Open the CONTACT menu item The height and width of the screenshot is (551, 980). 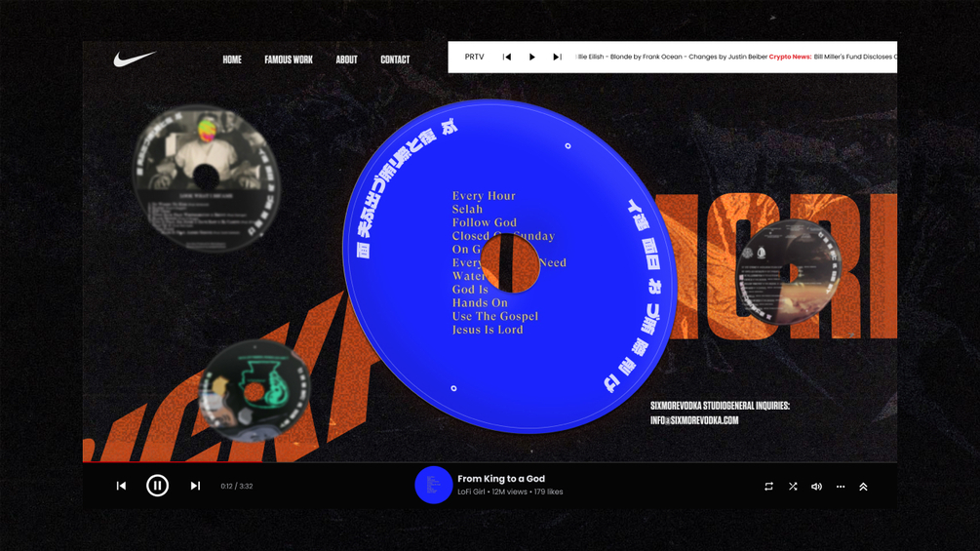(x=395, y=59)
